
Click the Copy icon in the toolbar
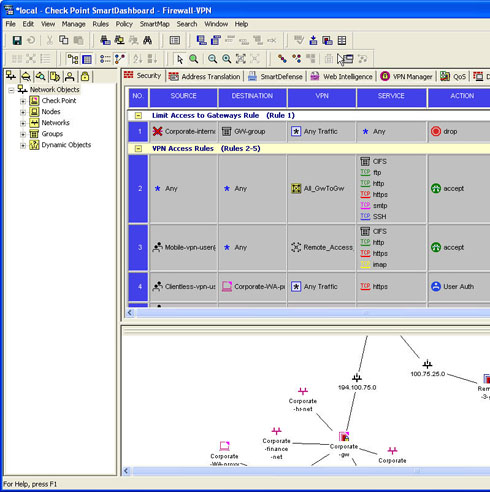point(63,40)
